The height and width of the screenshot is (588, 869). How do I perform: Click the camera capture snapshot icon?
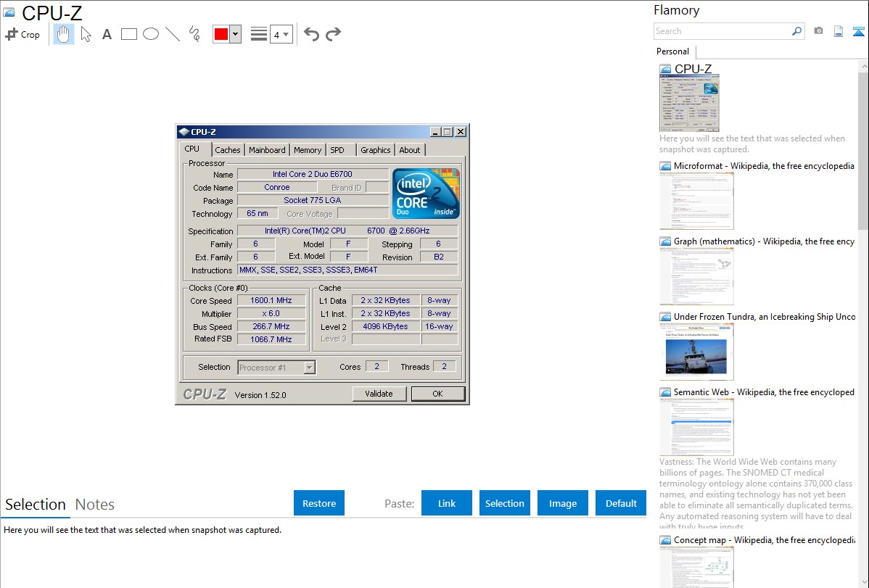tap(818, 31)
